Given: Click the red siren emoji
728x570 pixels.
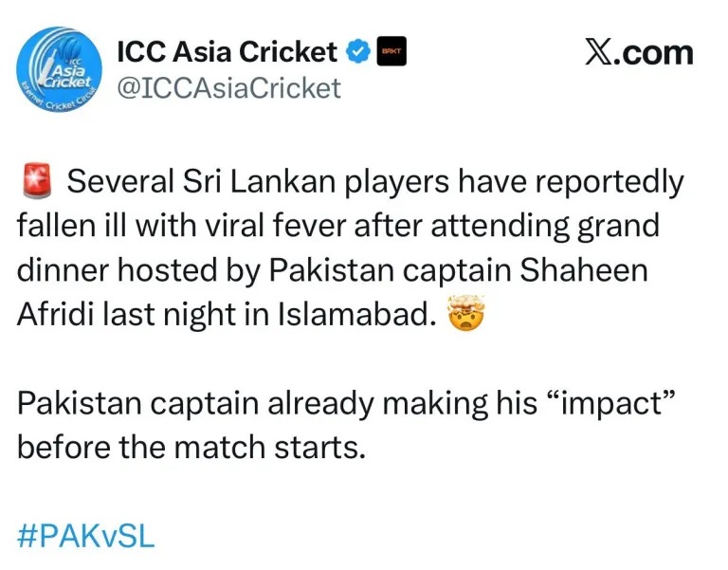Looking at the screenshot, I should coord(36,180).
